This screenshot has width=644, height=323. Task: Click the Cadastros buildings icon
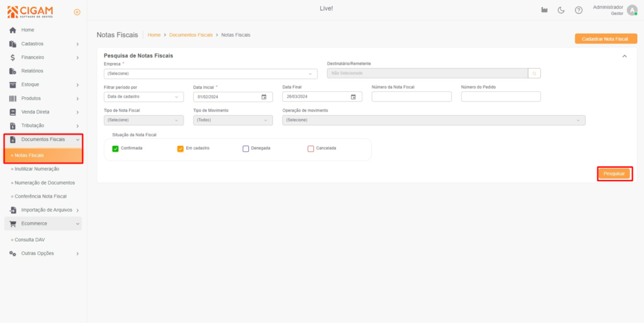tap(13, 43)
